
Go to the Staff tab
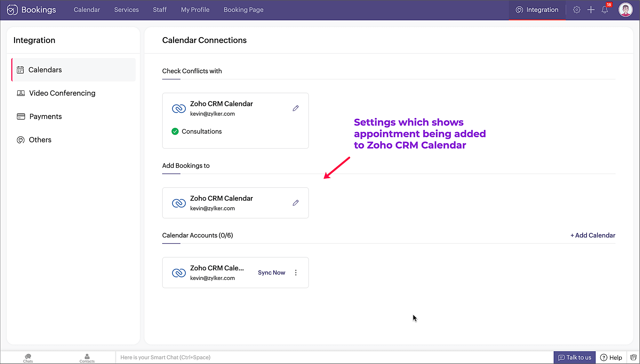(x=160, y=10)
